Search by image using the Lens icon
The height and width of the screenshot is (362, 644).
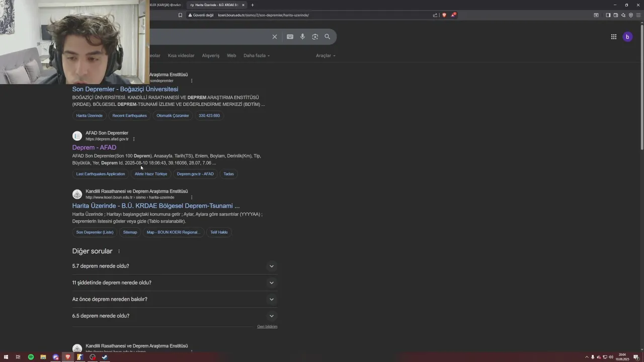point(315,37)
